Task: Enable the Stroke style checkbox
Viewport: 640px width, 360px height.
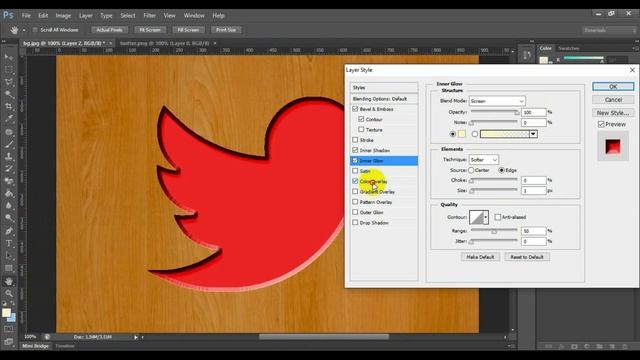Action: (x=355, y=140)
